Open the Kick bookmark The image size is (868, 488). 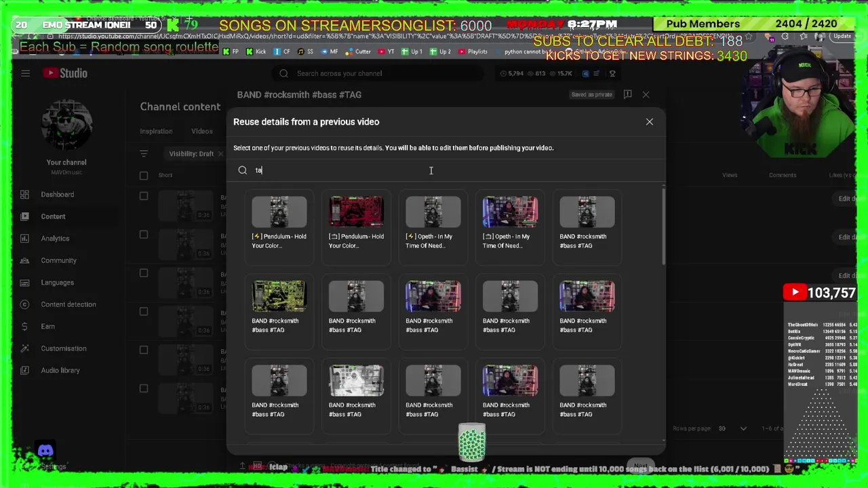[x=256, y=52]
